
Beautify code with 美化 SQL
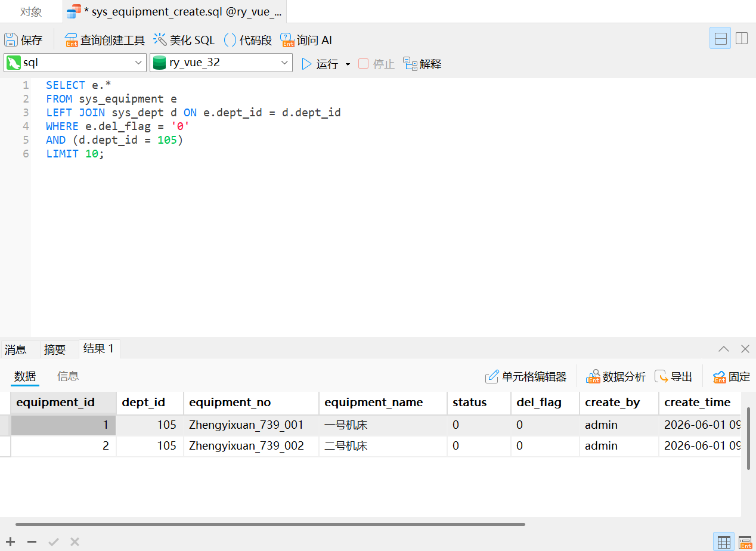click(184, 40)
